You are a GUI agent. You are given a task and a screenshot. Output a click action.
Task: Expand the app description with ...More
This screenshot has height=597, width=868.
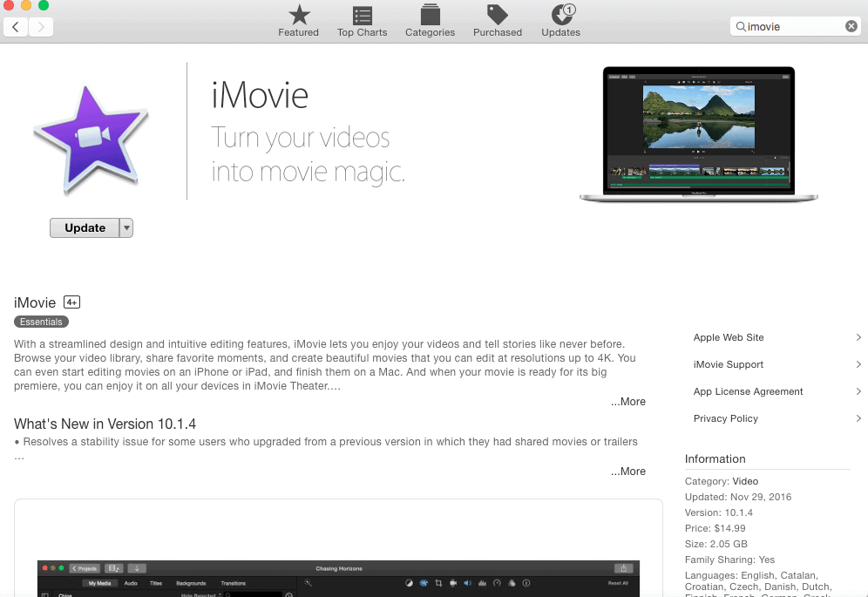(627, 402)
